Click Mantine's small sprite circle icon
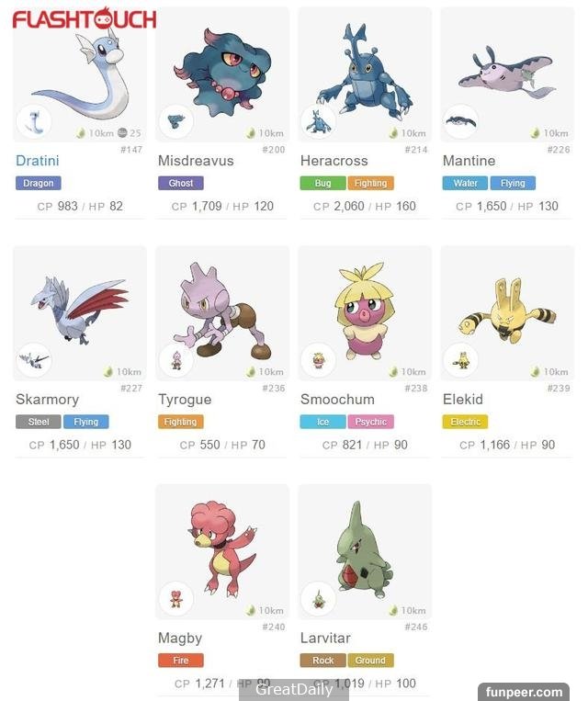 coord(461,121)
